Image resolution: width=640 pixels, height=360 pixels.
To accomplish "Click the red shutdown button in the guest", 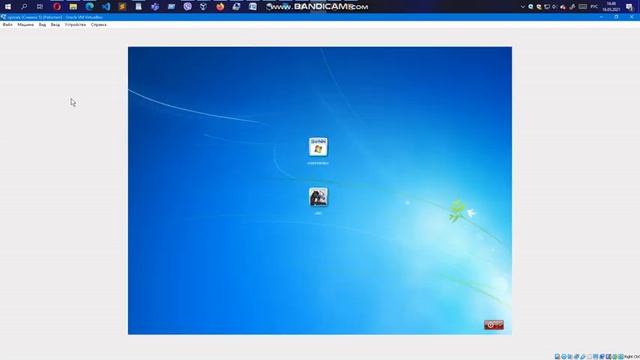I will coord(491,325).
